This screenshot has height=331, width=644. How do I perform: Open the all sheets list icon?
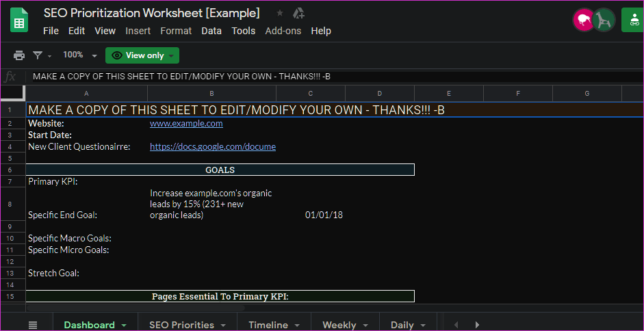click(34, 325)
